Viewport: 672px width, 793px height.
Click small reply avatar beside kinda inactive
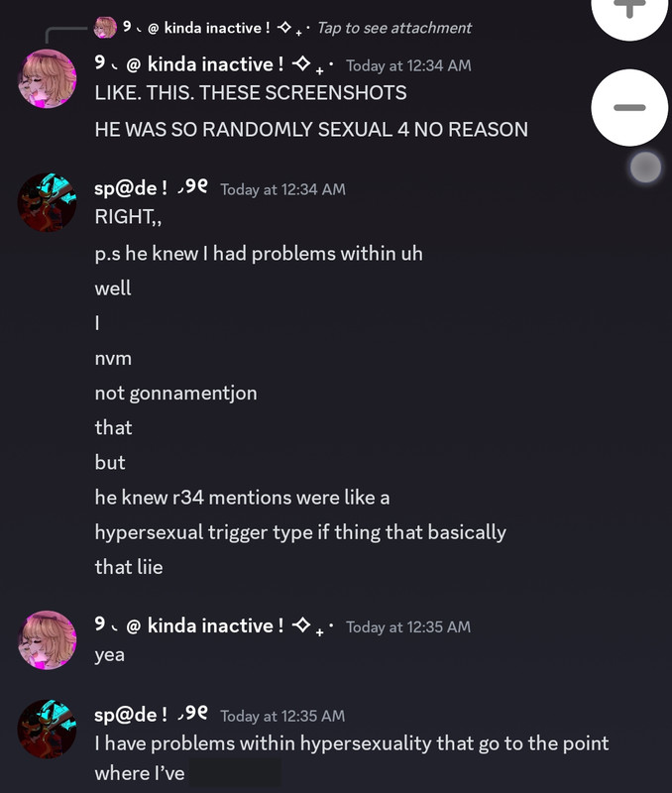click(x=105, y=28)
